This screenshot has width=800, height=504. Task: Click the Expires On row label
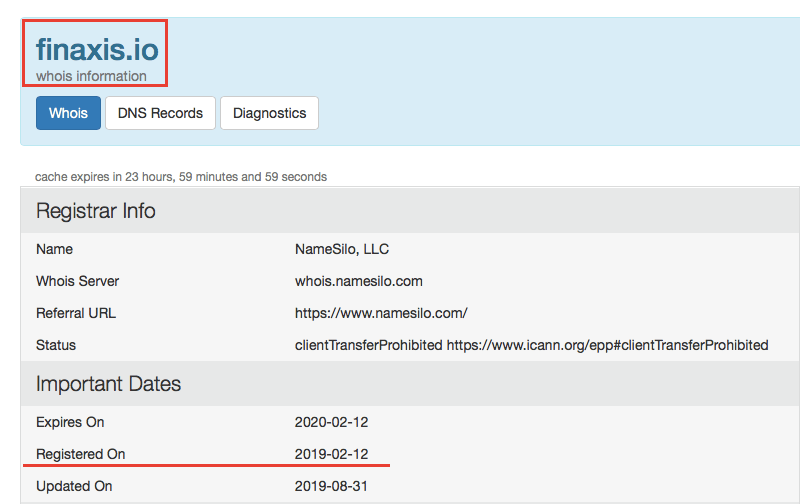point(70,422)
